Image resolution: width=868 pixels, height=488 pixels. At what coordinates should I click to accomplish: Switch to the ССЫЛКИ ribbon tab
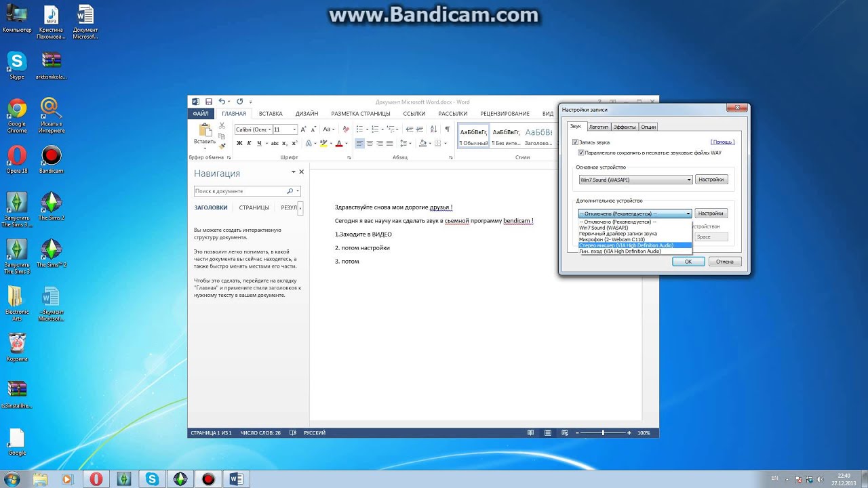coord(414,114)
